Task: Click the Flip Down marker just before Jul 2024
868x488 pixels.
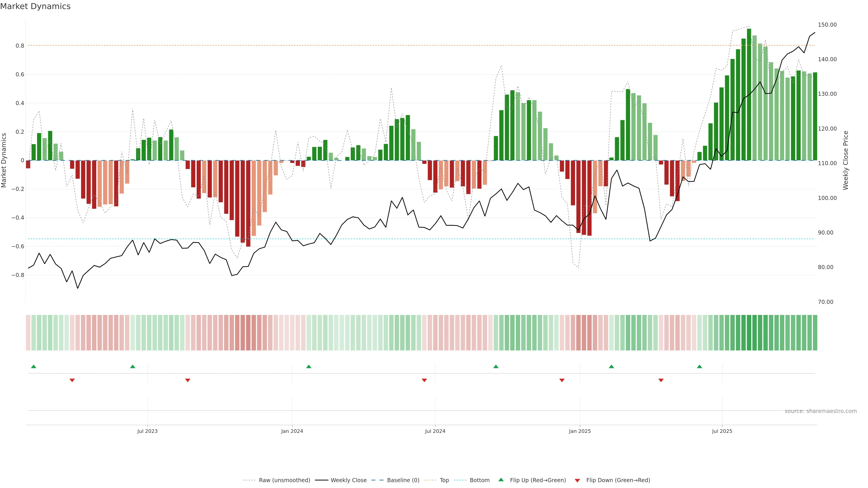Action: [x=424, y=380]
